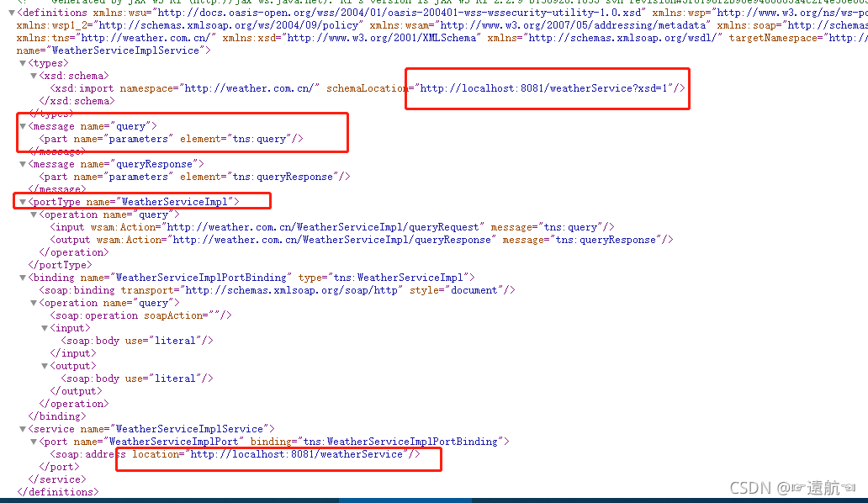
Task: Click the closing </portType> tag
Action: (x=61, y=265)
